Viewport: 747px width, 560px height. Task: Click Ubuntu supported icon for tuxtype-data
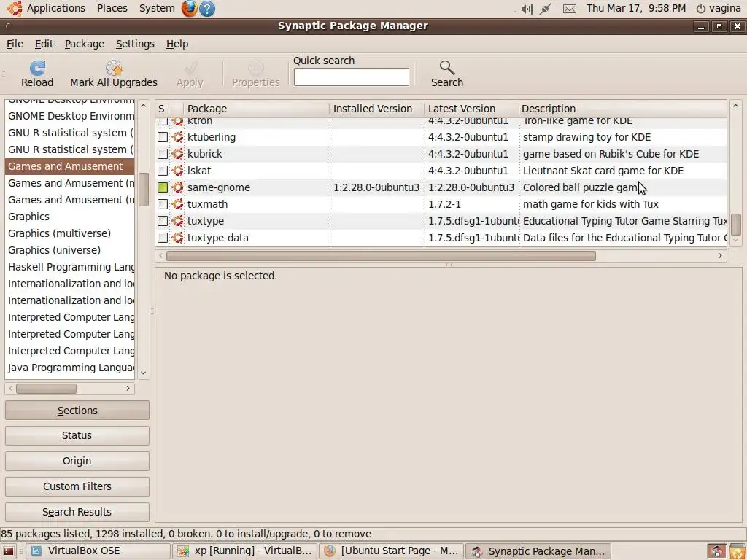click(178, 238)
